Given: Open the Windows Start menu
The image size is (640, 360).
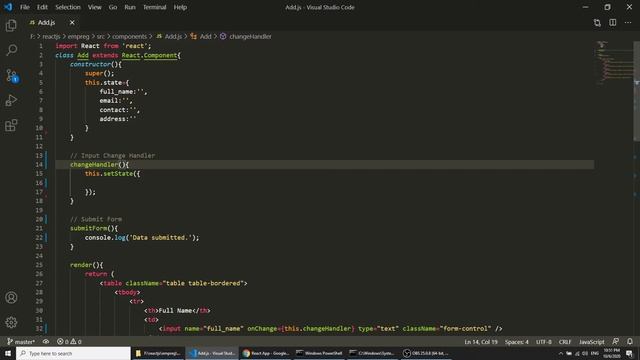Looking at the screenshot, I should click(8, 353).
